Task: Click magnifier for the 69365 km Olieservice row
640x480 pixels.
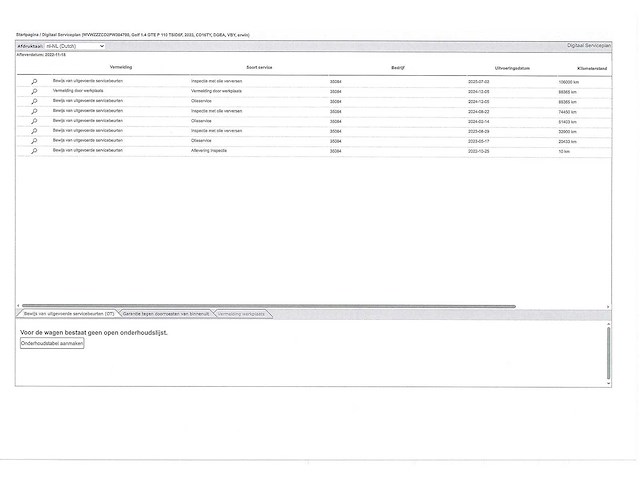Action: pos(34,101)
